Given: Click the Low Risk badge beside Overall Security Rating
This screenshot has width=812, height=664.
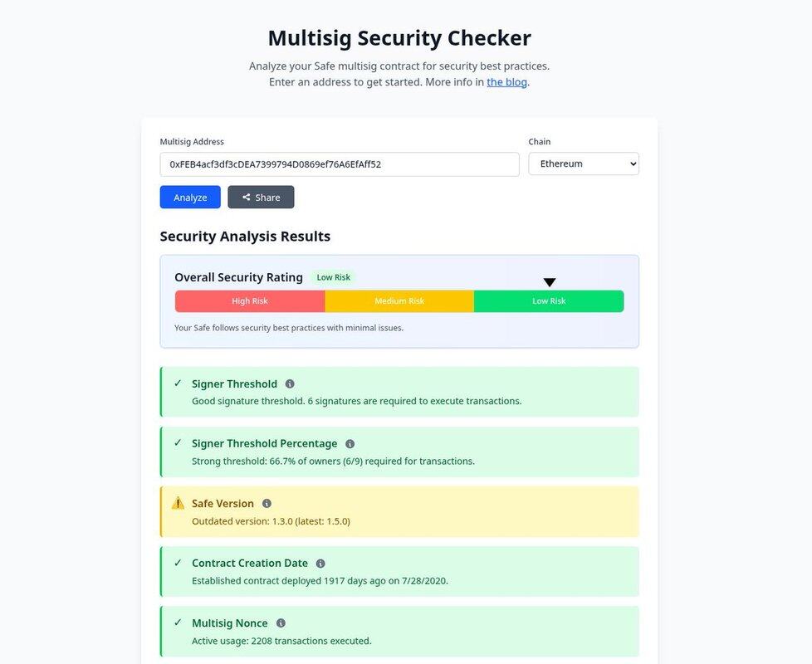Looking at the screenshot, I should point(333,277).
